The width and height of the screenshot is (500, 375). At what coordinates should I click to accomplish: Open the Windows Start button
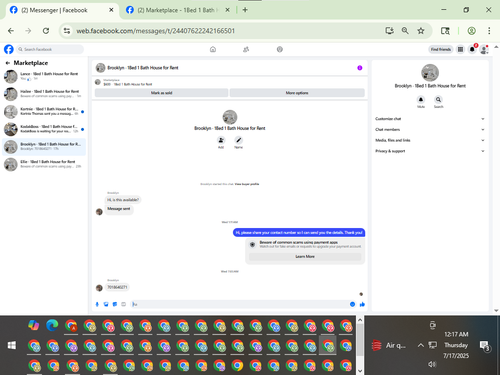(12, 345)
